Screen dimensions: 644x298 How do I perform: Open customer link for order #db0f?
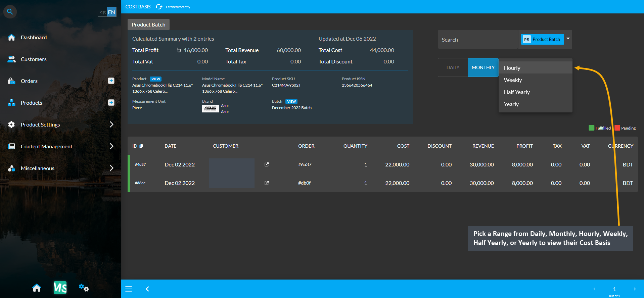pyautogui.click(x=267, y=183)
